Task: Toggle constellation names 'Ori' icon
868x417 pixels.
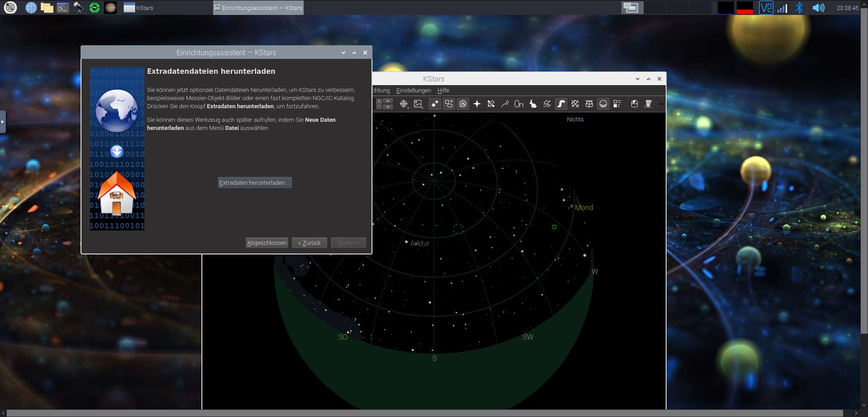Action: click(519, 104)
